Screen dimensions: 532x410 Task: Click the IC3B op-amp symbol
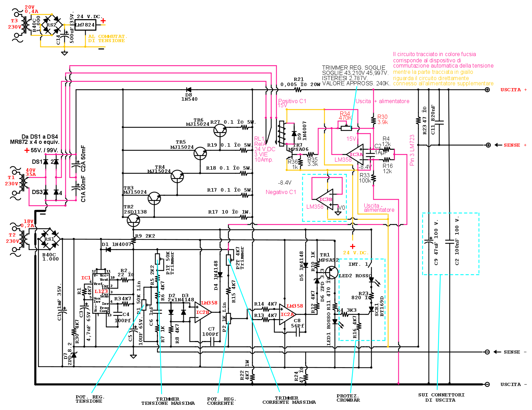click(325, 199)
